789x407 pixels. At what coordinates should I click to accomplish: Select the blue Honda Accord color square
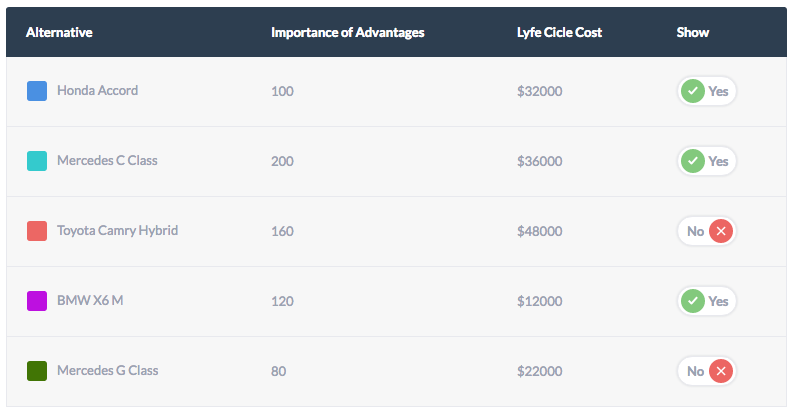(x=37, y=91)
